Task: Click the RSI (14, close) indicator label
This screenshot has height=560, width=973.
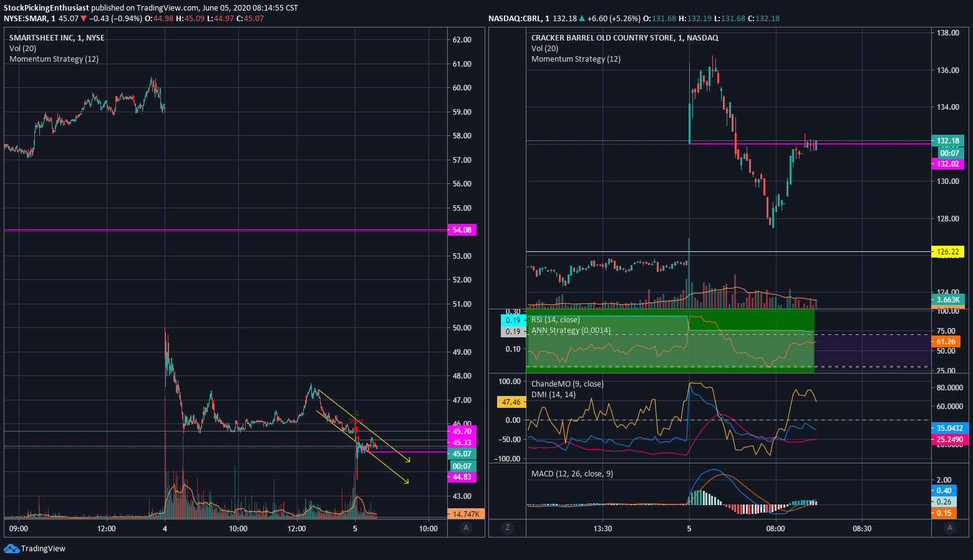Action: click(x=555, y=320)
